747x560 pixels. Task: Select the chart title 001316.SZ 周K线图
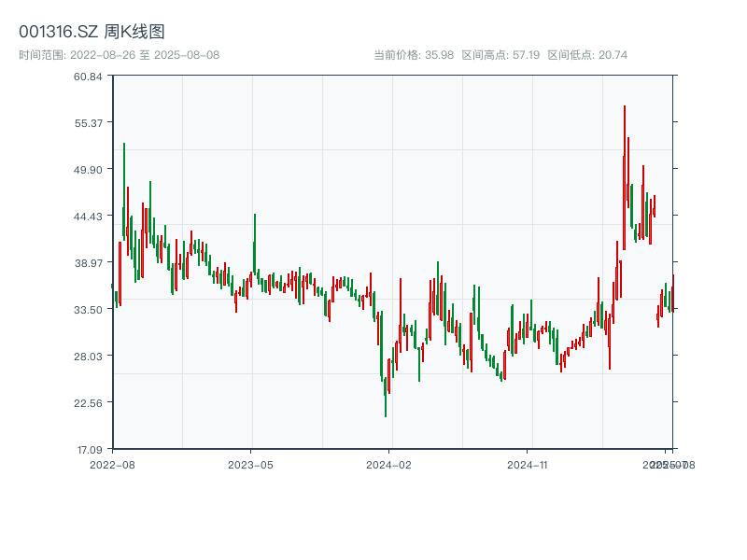point(92,32)
